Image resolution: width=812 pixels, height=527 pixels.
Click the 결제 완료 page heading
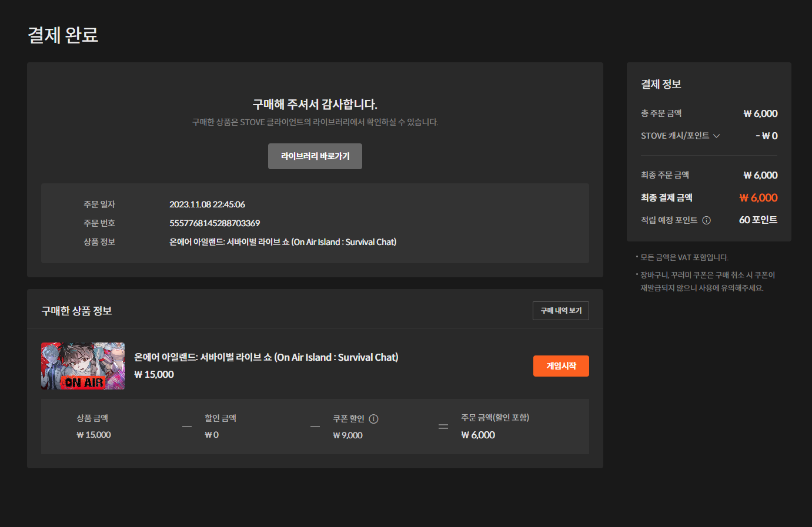63,35
